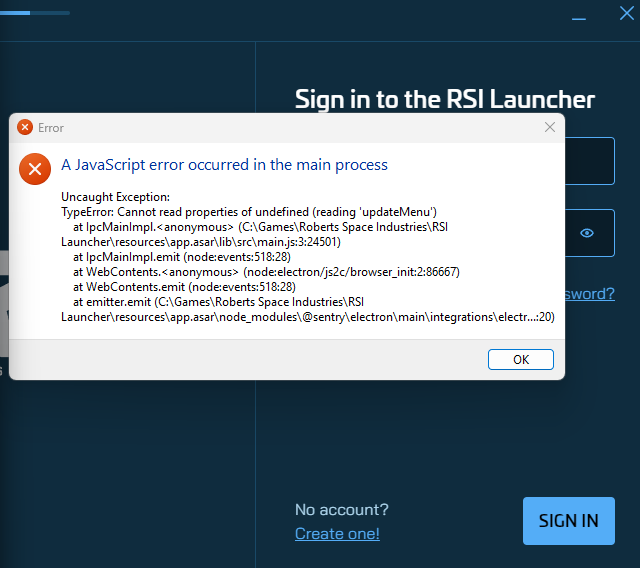Minimize the RSI Launcher window
The image size is (640, 568).
point(578,18)
